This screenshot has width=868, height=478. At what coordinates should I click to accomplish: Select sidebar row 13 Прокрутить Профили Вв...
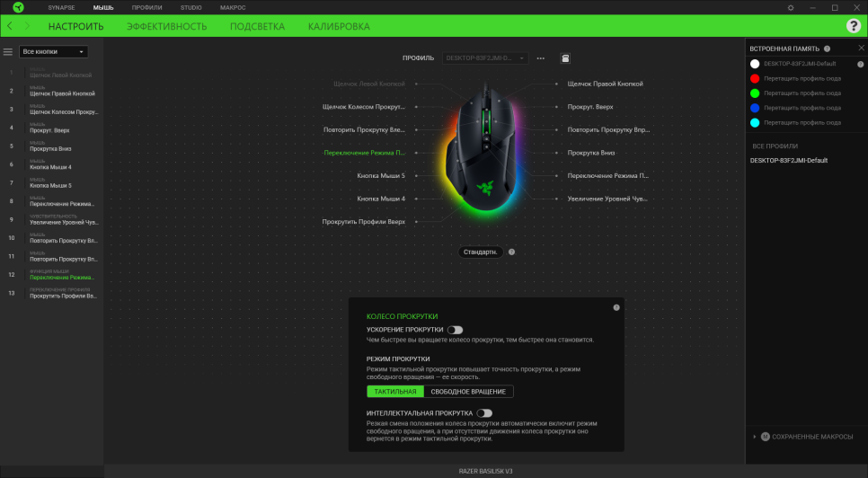[51, 293]
